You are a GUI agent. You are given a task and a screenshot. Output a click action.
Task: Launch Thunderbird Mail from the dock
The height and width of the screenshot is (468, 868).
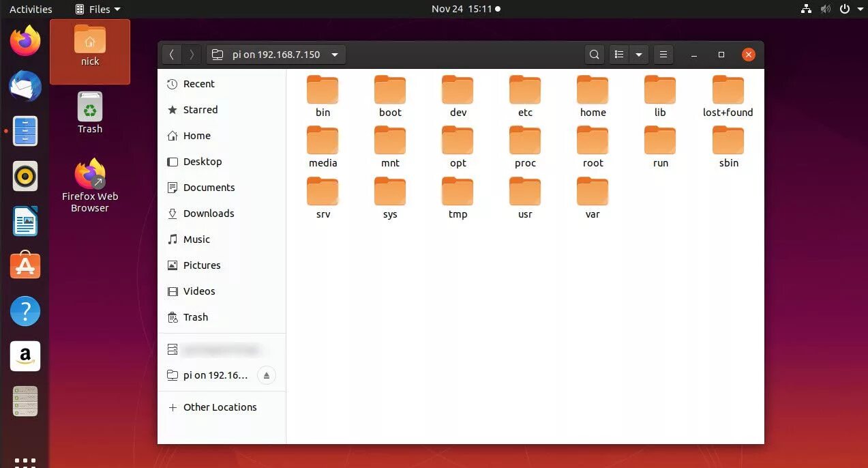tap(25, 86)
